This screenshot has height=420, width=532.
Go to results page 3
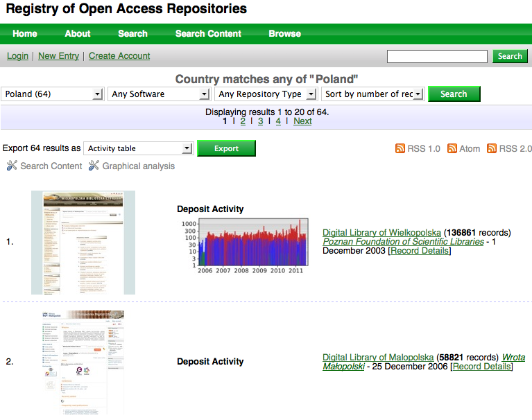261,121
